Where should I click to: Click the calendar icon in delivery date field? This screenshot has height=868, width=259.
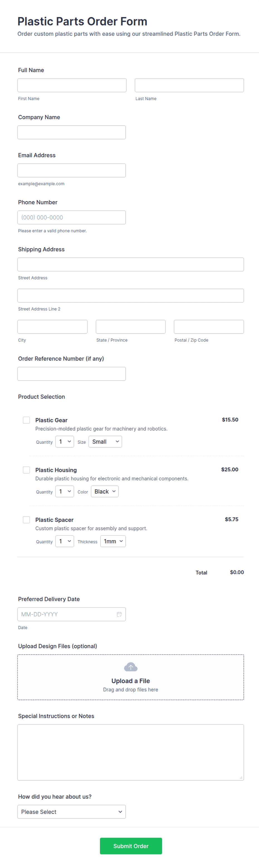coord(119,614)
